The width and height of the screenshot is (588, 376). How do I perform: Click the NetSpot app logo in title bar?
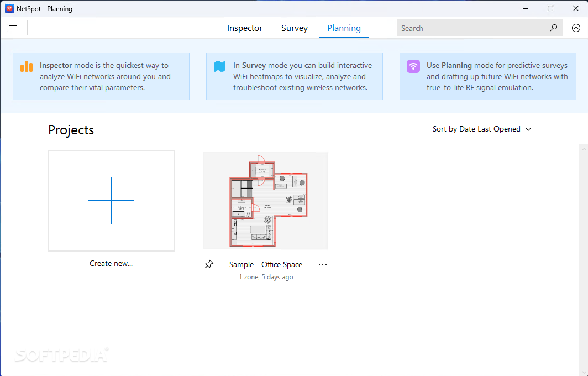[9, 8]
